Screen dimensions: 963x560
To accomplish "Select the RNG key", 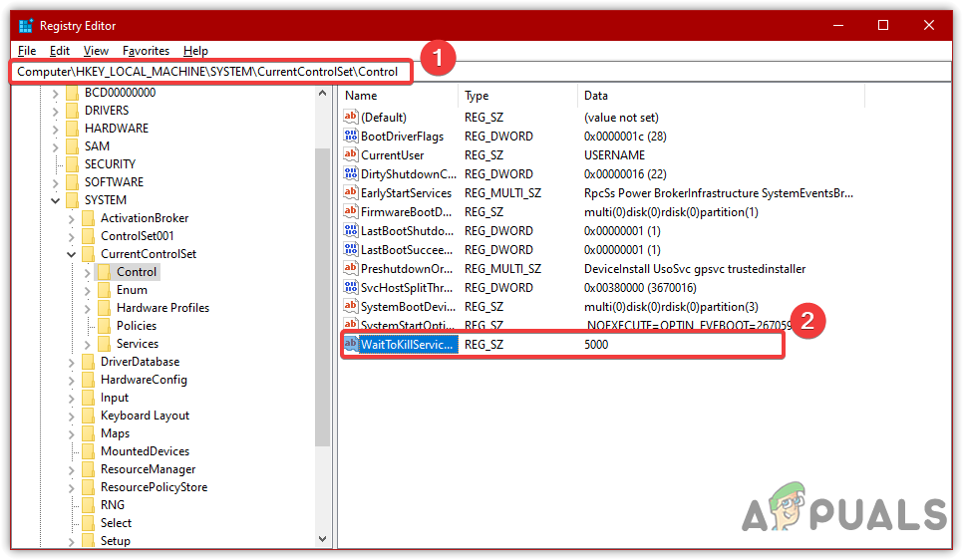I will point(113,505).
